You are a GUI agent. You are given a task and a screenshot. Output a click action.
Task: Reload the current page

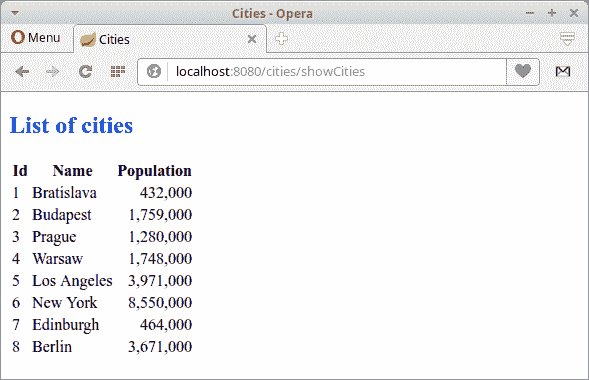pyautogui.click(x=85, y=71)
